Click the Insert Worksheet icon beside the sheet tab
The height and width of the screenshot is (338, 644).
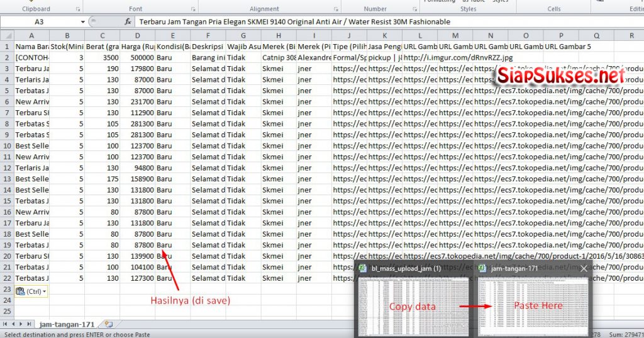(x=108, y=324)
